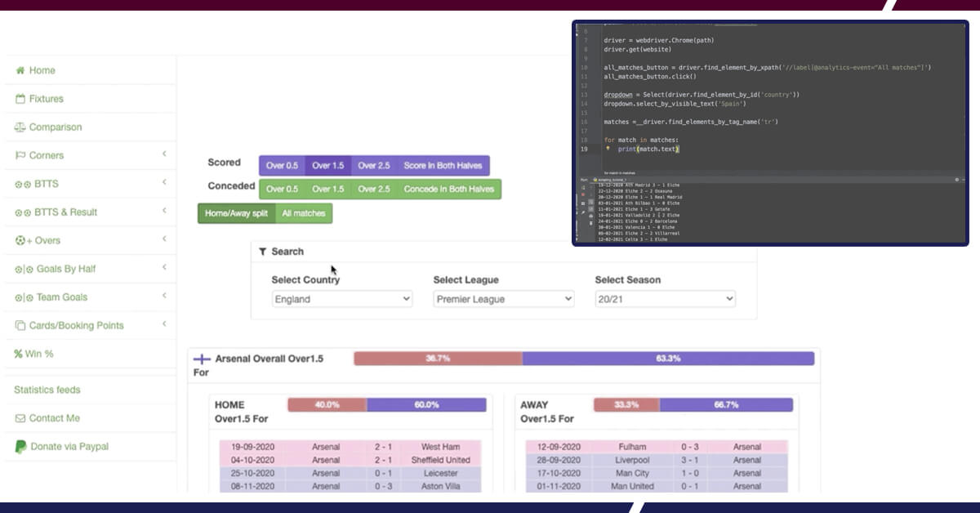Enable Scored Over 2.5 filter
Image resolution: width=980 pixels, height=513 pixels.
[374, 166]
